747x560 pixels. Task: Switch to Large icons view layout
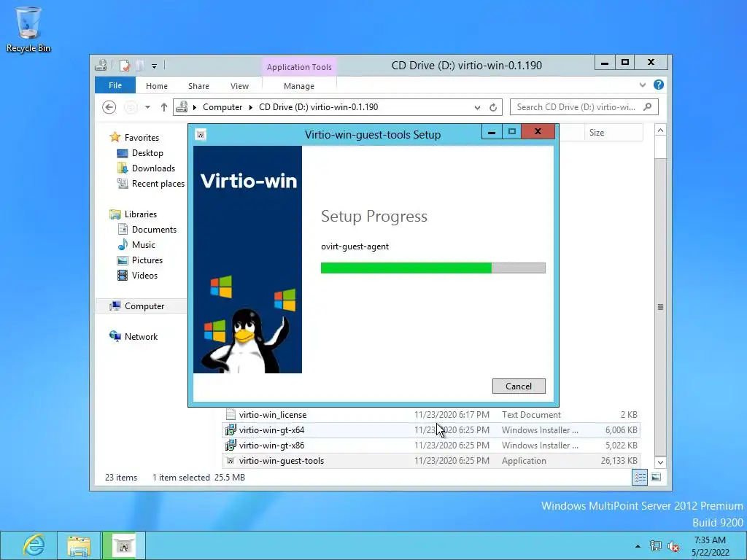656,477
